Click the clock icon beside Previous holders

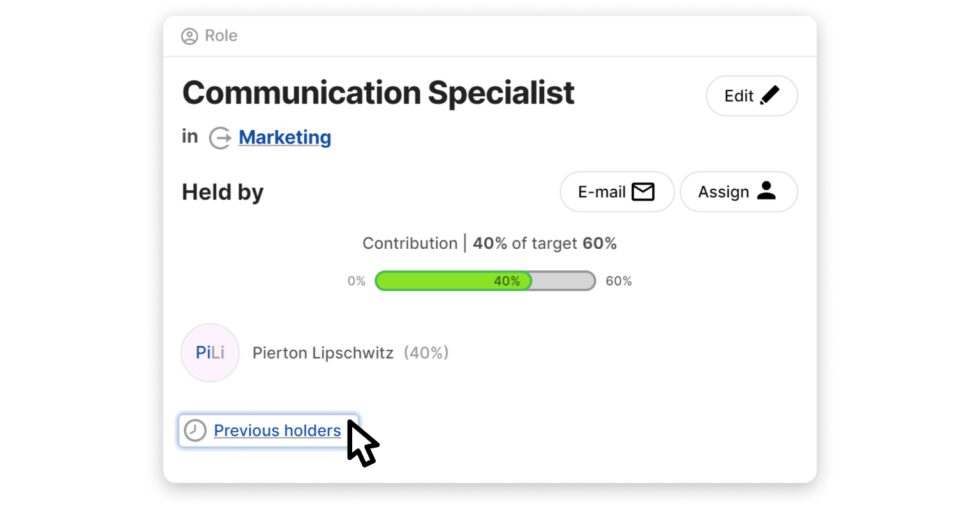[195, 431]
